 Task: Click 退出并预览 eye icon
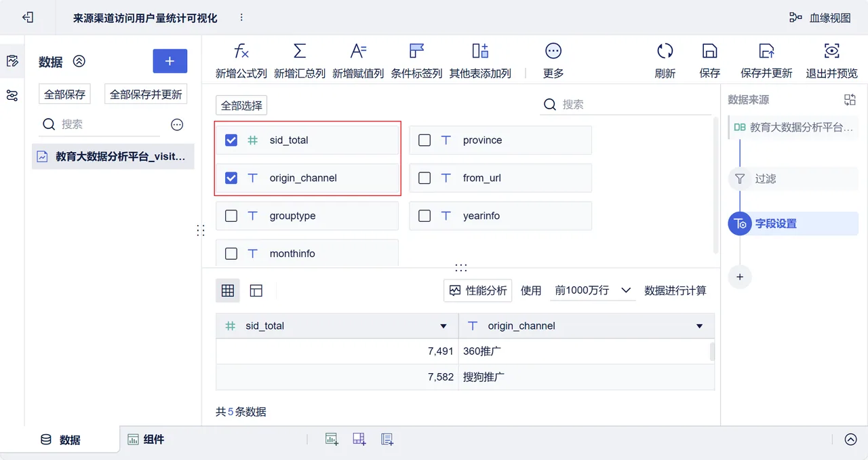tap(831, 52)
